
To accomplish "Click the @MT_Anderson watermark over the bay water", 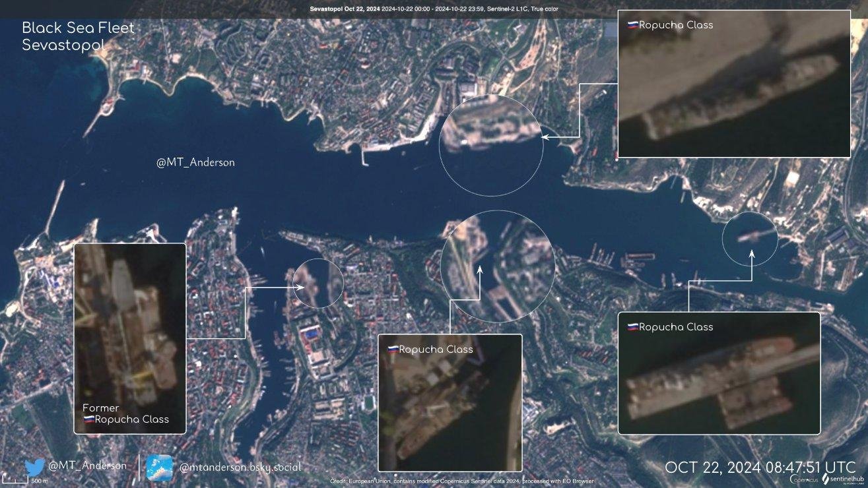I will tap(195, 162).
